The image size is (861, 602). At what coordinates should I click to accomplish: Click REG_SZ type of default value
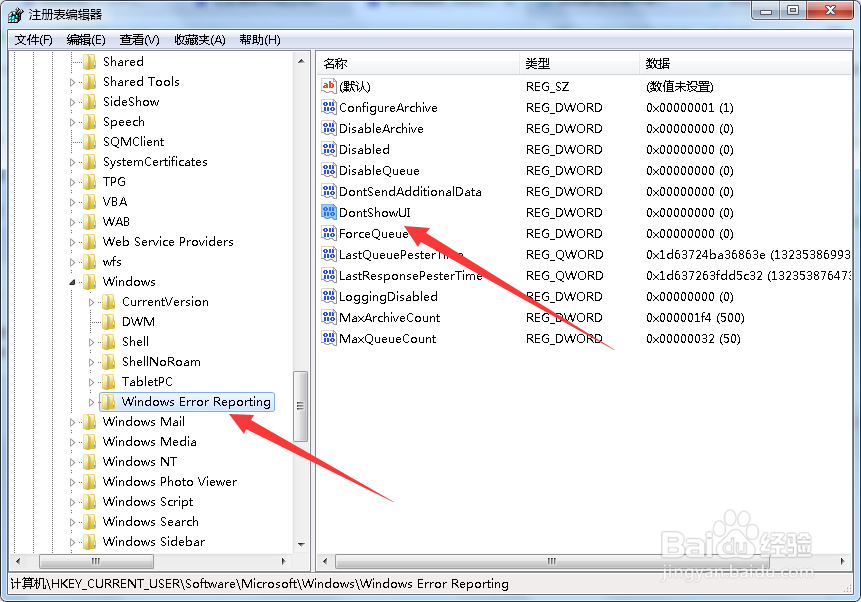pos(547,86)
